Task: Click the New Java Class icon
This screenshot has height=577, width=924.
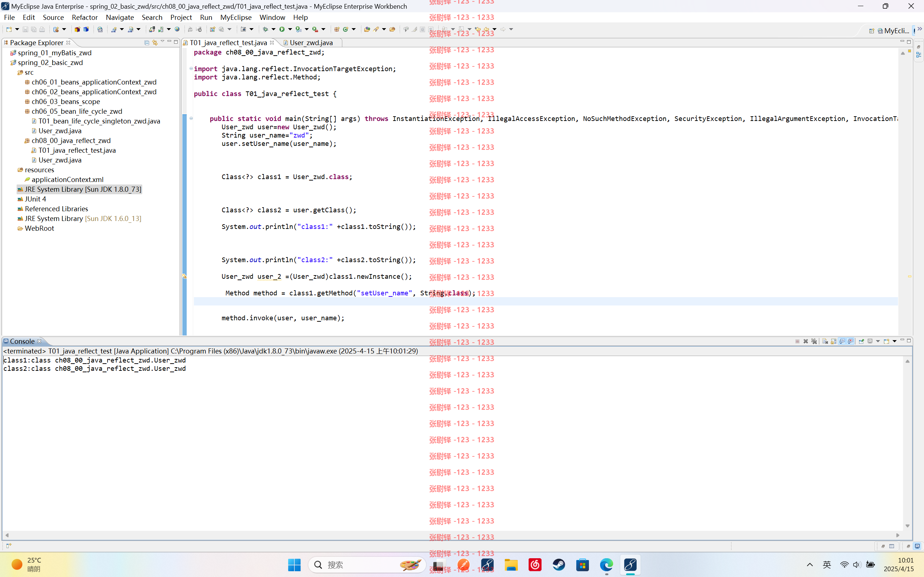Action: pyautogui.click(x=346, y=29)
